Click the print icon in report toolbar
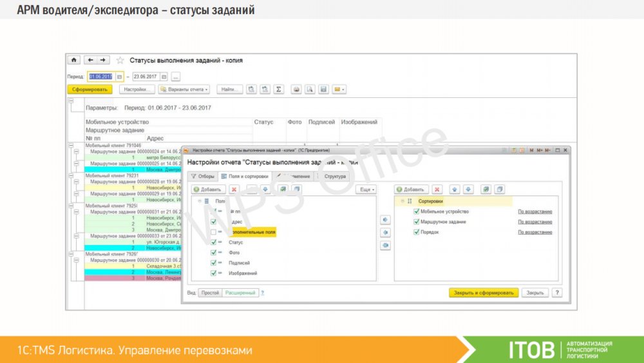Image resolution: width=644 pixels, height=363 pixels. point(296,90)
